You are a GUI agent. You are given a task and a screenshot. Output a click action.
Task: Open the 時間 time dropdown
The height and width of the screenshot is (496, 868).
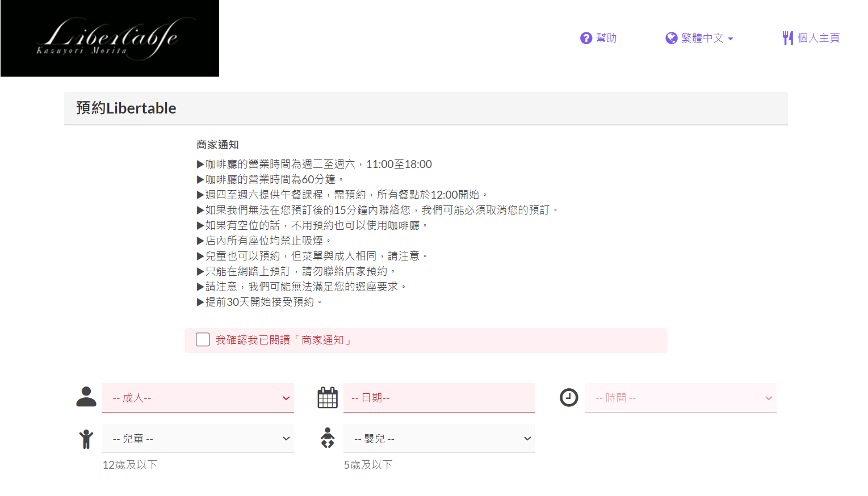681,398
